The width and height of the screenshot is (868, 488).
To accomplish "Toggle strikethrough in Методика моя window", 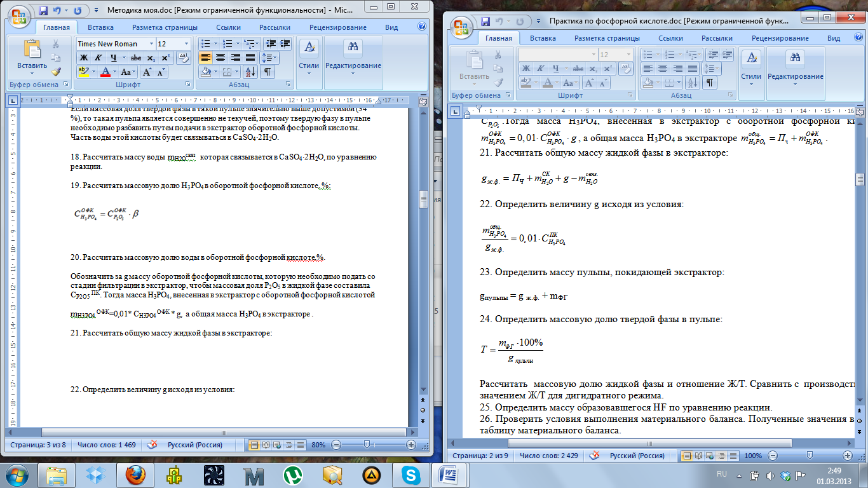I will click(x=135, y=58).
